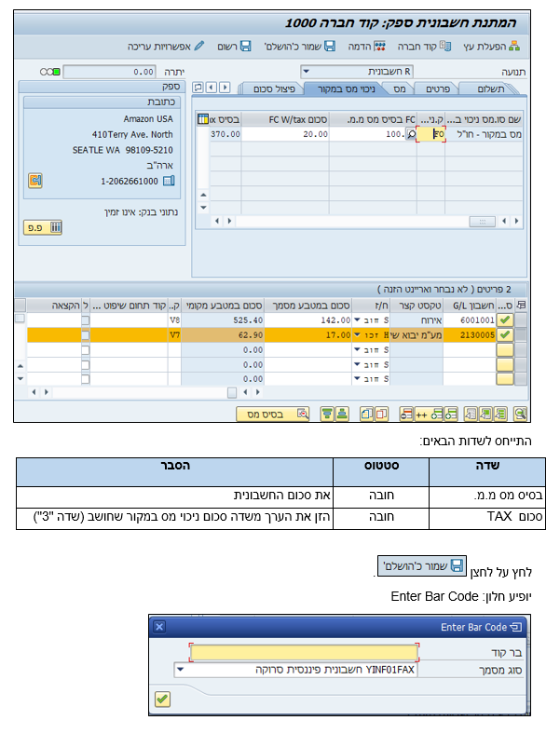Click the delete row icon with the red minus
The height and width of the screenshot is (734, 560).
click(x=406, y=414)
